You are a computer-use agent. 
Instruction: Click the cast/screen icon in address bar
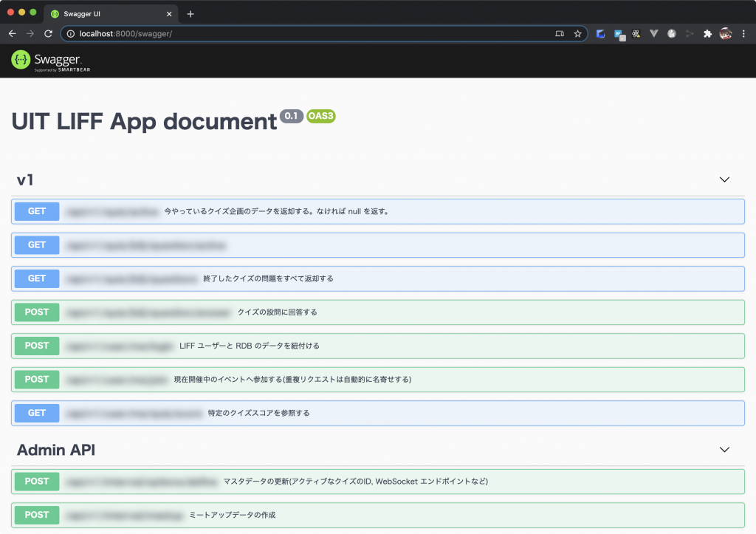[x=560, y=34]
